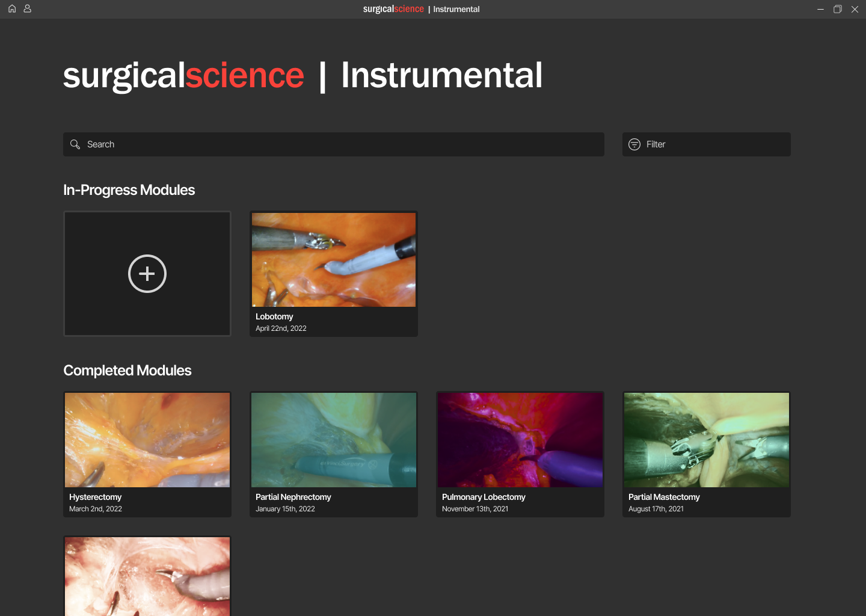Viewport: 866px width, 616px height.
Task: Click the April 22nd, 2022 date
Action: click(x=281, y=328)
